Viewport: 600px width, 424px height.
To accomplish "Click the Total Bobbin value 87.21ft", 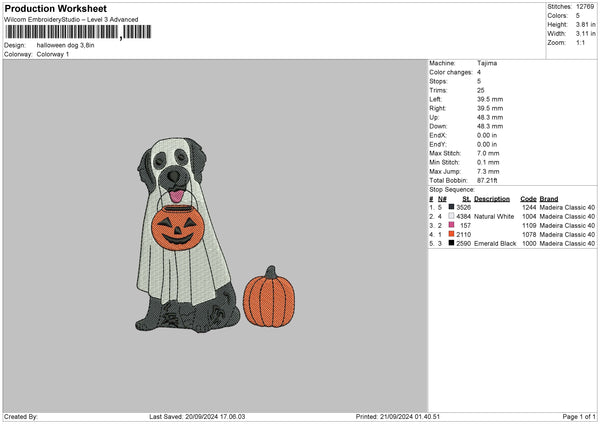I will coord(487,180).
